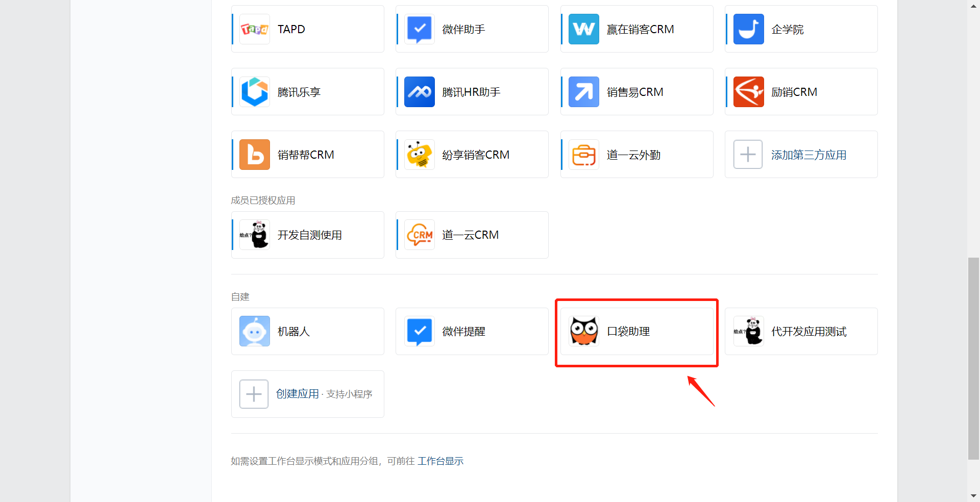The width and height of the screenshot is (980, 502).
Task: Click the 腾讯HR助手 icon
Action: tap(420, 92)
